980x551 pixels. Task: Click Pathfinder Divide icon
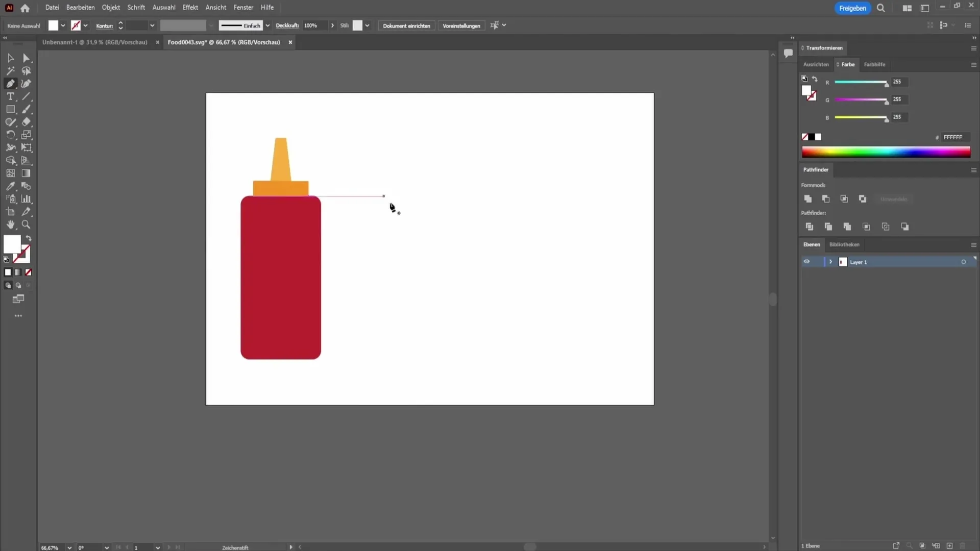coord(810,227)
